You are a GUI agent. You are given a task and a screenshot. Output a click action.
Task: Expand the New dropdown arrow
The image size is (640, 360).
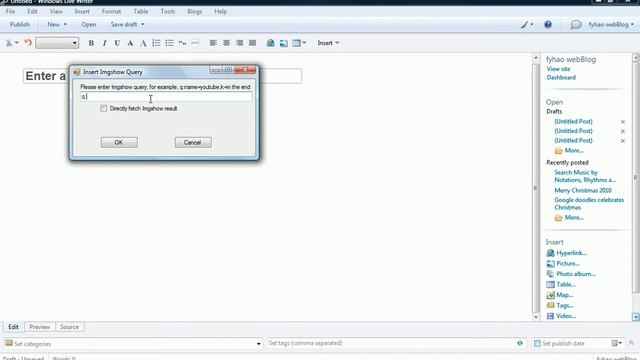click(65, 25)
